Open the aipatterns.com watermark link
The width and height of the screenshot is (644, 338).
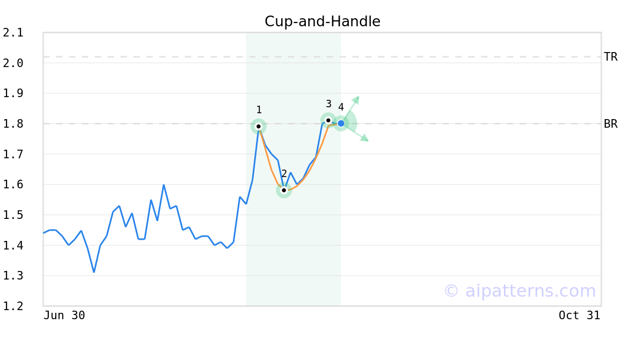(519, 291)
